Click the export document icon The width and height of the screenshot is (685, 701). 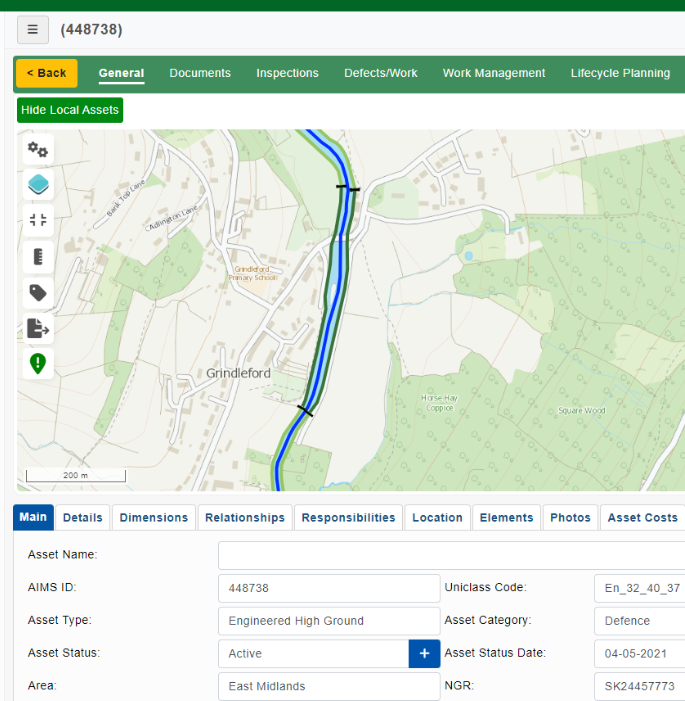pyautogui.click(x=38, y=328)
